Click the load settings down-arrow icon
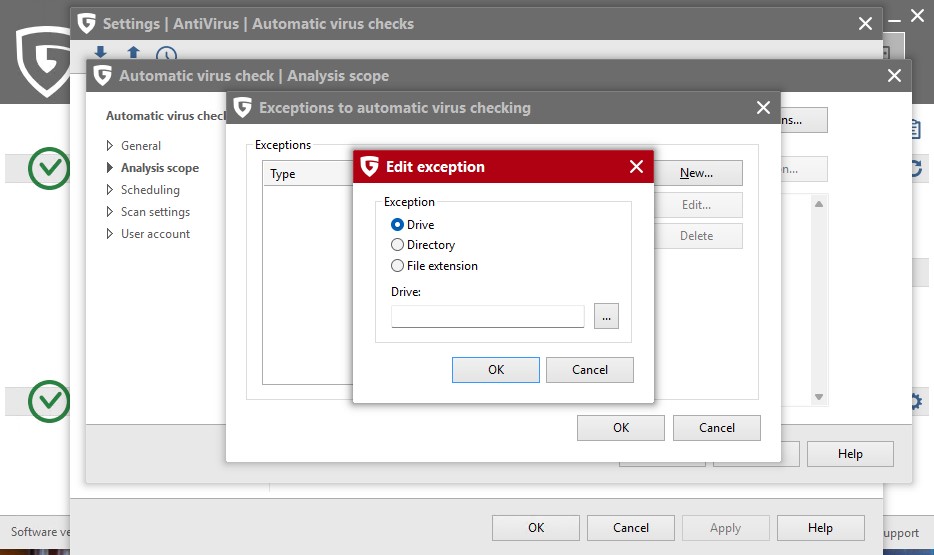The width and height of the screenshot is (934, 555). click(101, 52)
